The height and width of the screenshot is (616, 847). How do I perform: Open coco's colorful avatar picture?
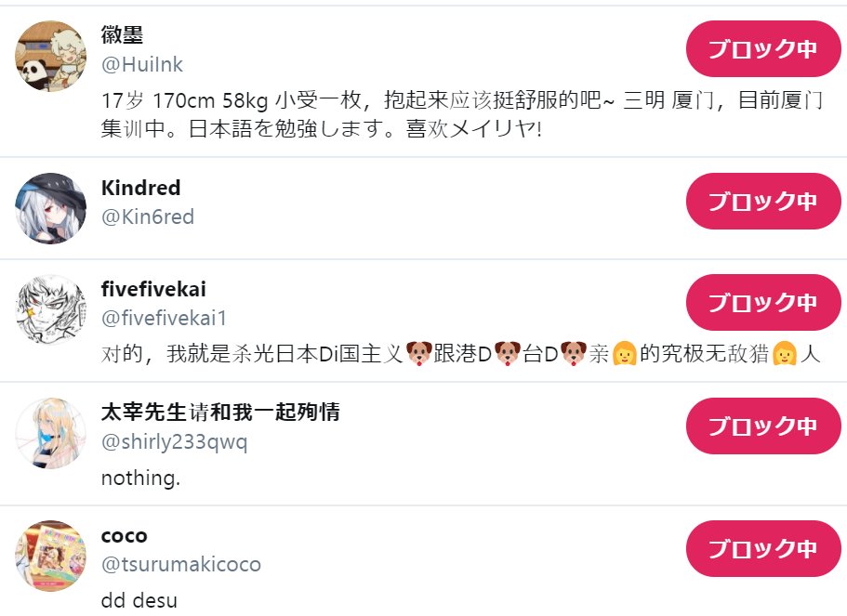tap(50, 557)
